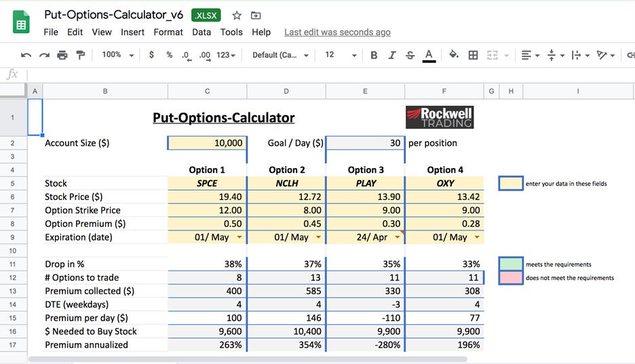
Task: Select the Paint format tool
Action: (81, 55)
